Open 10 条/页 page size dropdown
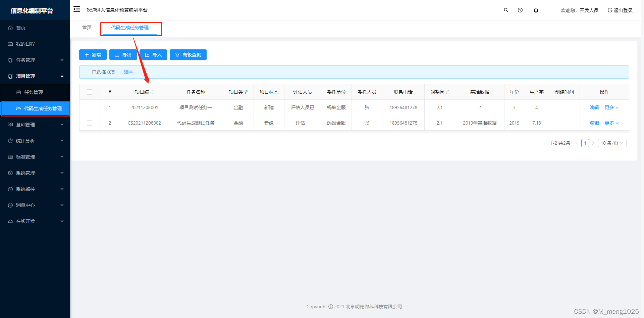The height and width of the screenshot is (318, 644). pos(612,143)
